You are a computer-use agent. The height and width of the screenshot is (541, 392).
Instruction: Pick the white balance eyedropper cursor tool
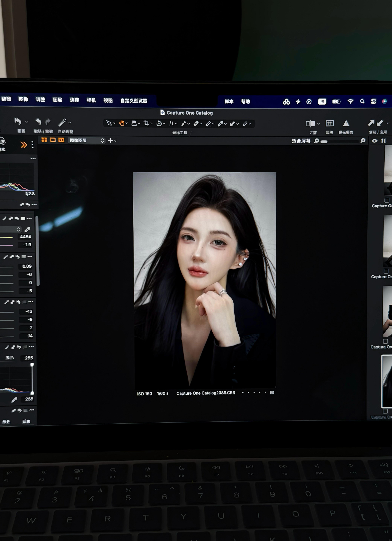point(220,124)
